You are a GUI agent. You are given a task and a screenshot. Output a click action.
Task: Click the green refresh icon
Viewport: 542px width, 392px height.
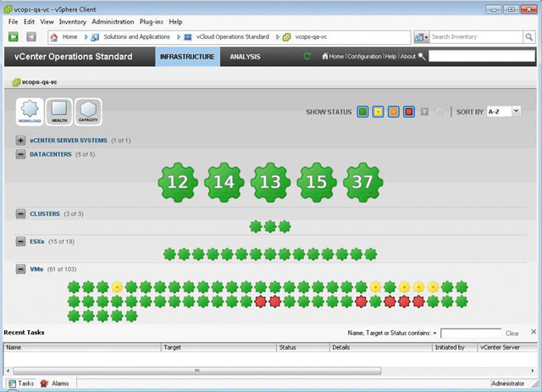(x=307, y=57)
